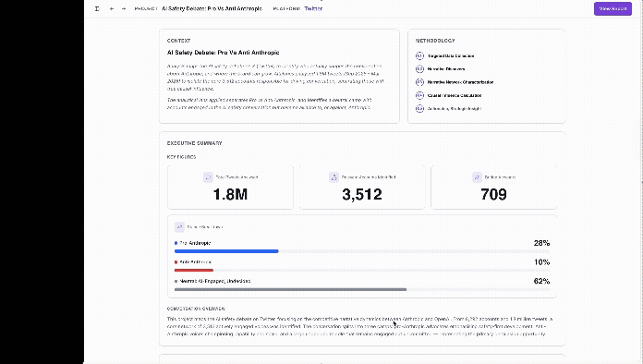The image size is (643, 364).
Task: Select the Targeted Data Collection step
Action: (x=451, y=55)
